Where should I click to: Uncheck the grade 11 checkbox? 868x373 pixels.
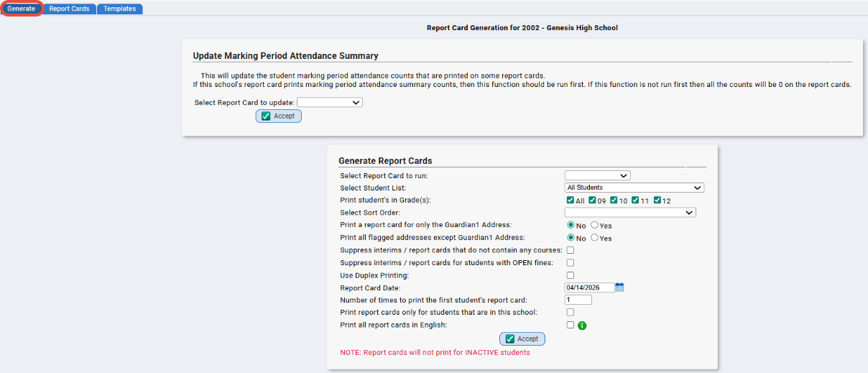click(635, 201)
